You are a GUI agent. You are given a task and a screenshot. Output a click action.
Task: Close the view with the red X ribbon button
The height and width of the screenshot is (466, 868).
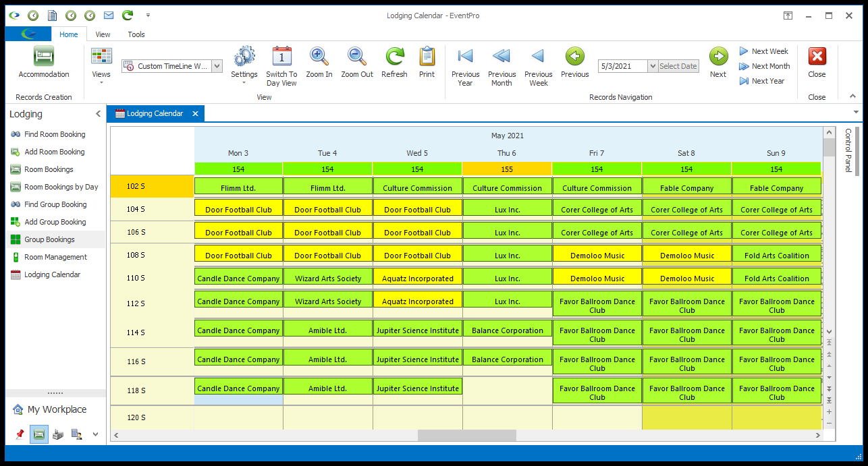817,56
